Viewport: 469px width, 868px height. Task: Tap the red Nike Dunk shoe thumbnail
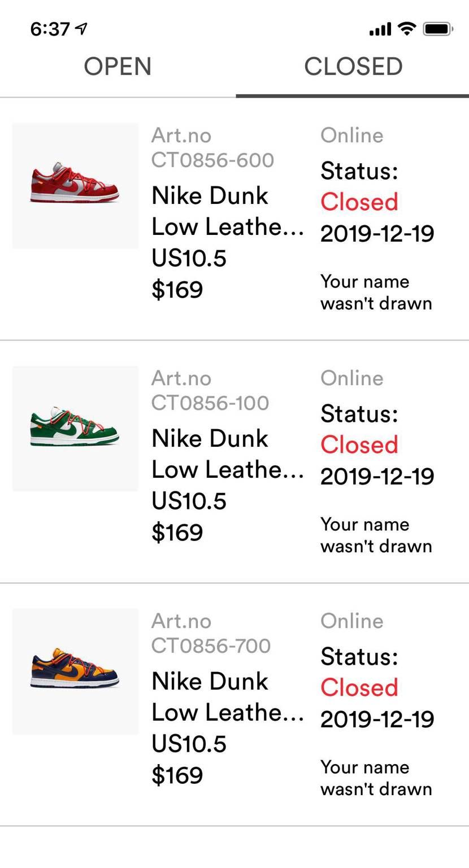pos(75,186)
